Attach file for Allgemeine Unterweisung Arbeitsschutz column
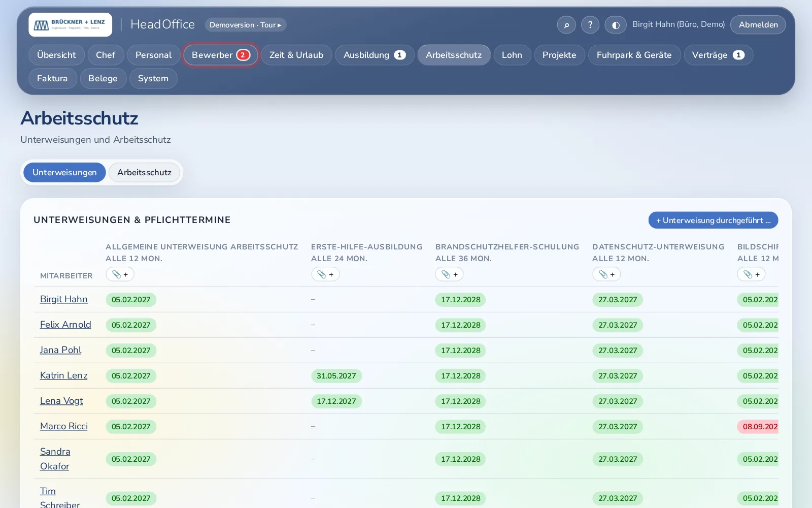The width and height of the screenshot is (812, 508). click(120, 274)
